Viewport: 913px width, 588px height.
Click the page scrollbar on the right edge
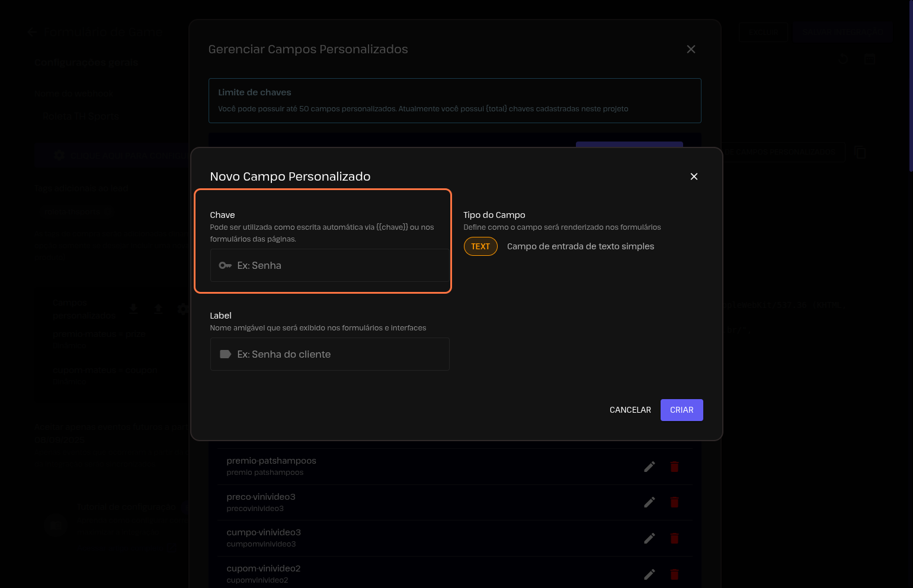pos(911,89)
